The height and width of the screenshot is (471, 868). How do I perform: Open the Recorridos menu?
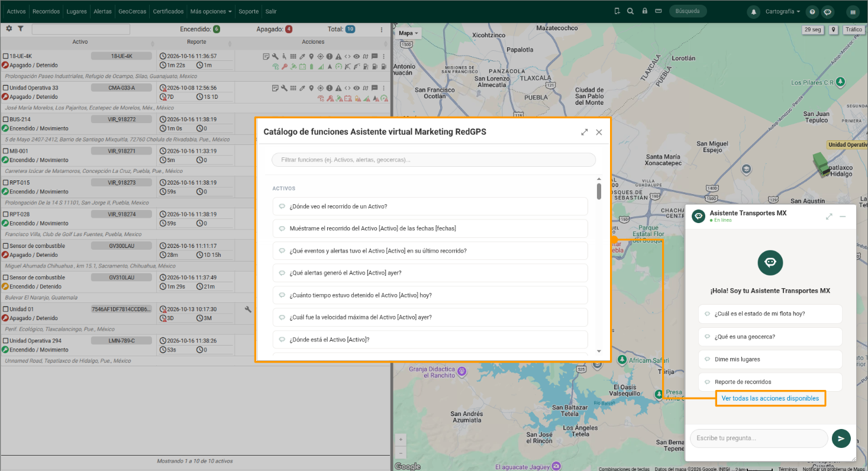(x=46, y=11)
